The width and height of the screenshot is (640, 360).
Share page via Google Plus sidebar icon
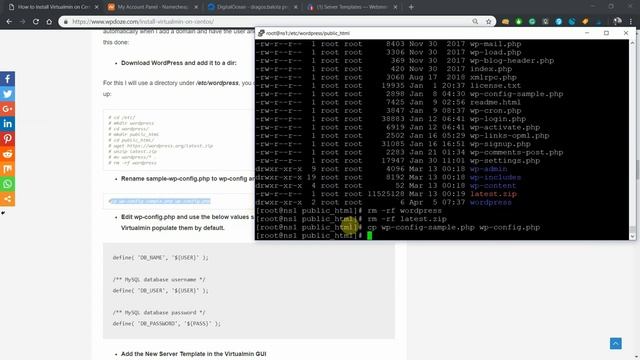7,109
